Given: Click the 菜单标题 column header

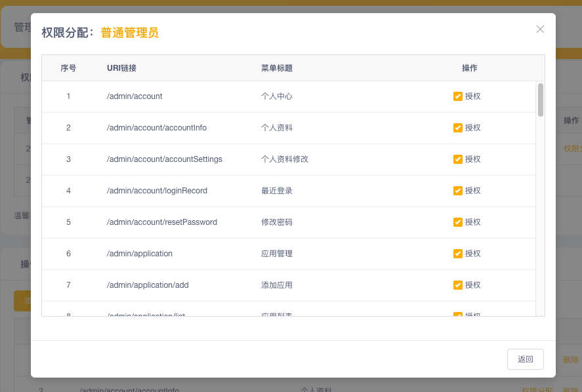Looking at the screenshot, I should click(276, 68).
